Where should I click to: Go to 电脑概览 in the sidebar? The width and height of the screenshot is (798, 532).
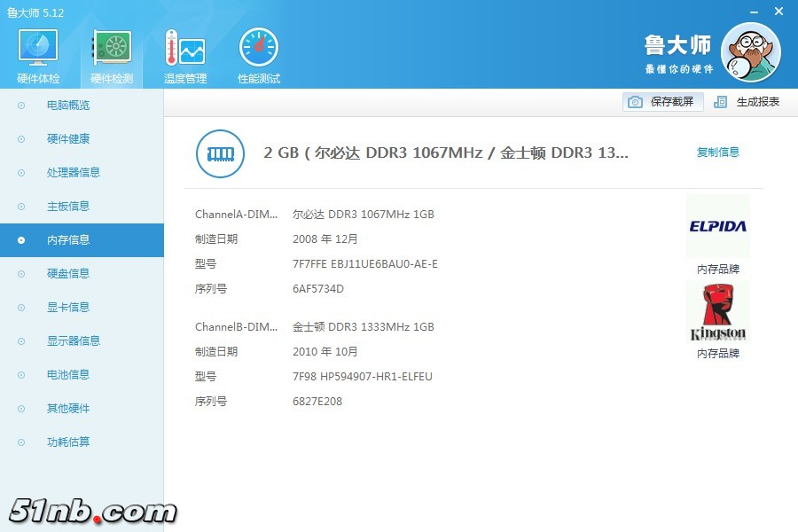coord(68,106)
